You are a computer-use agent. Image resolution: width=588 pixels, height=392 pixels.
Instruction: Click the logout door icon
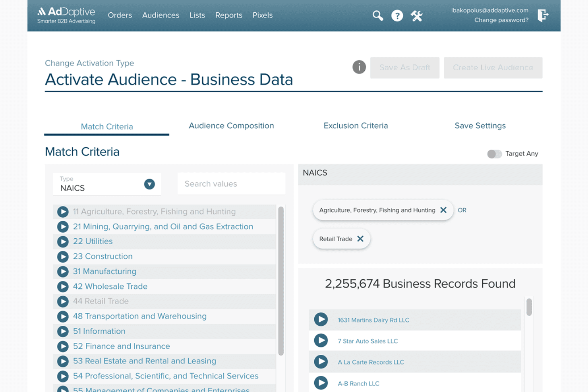[x=543, y=15]
